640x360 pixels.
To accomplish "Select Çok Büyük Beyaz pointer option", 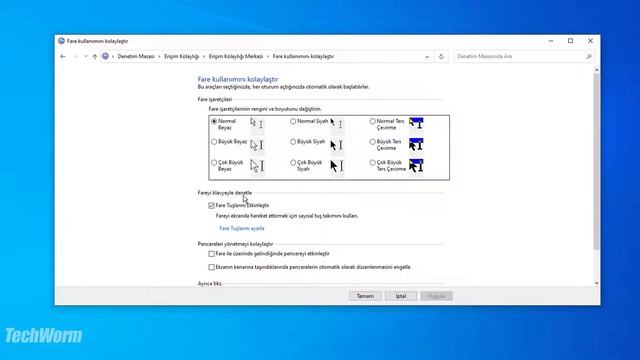I will click(x=214, y=162).
